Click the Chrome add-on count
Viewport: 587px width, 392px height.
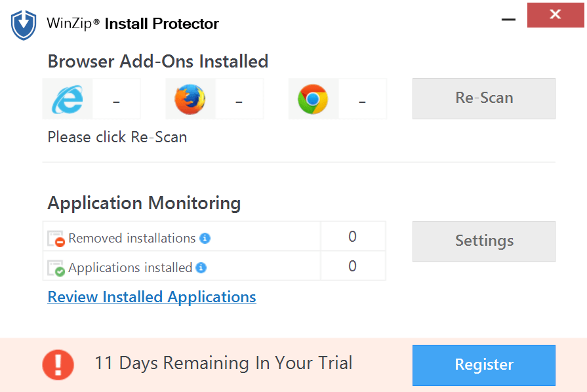point(362,100)
